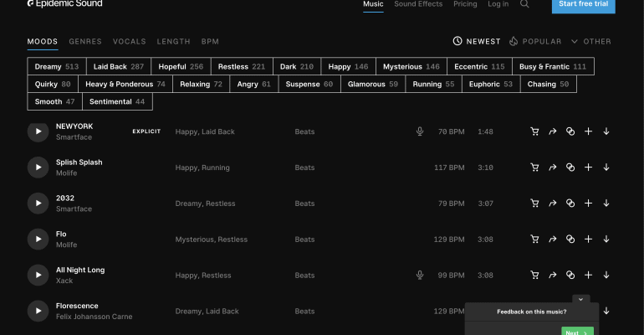
Task: Open the LENGTH filter tab
Action: tap(173, 42)
